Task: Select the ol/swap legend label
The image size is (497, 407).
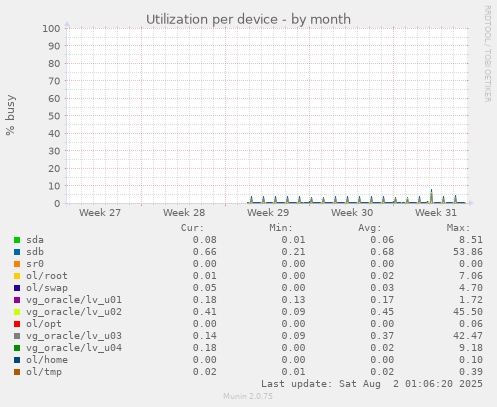Action: (47, 288)
